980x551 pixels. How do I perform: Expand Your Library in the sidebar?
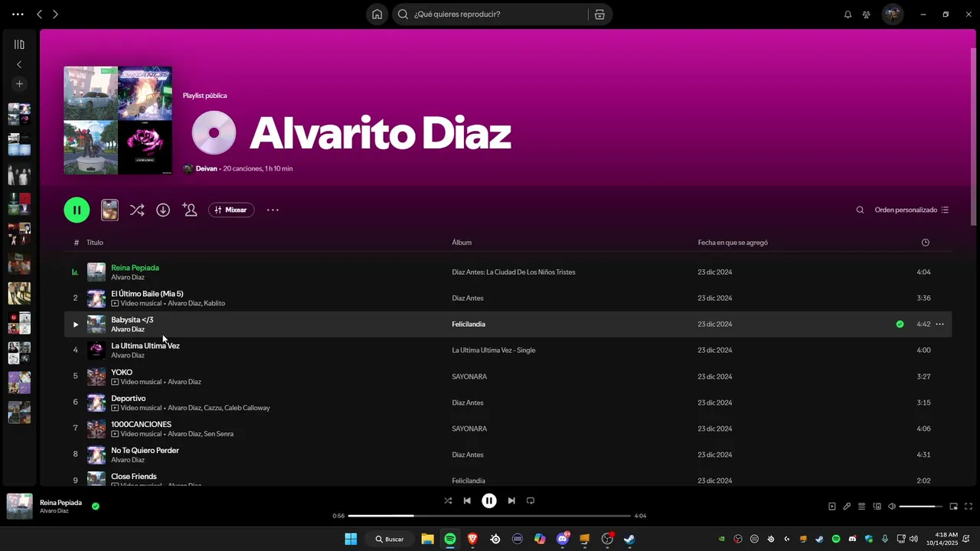pyautogui.click(x=19, y=44)
